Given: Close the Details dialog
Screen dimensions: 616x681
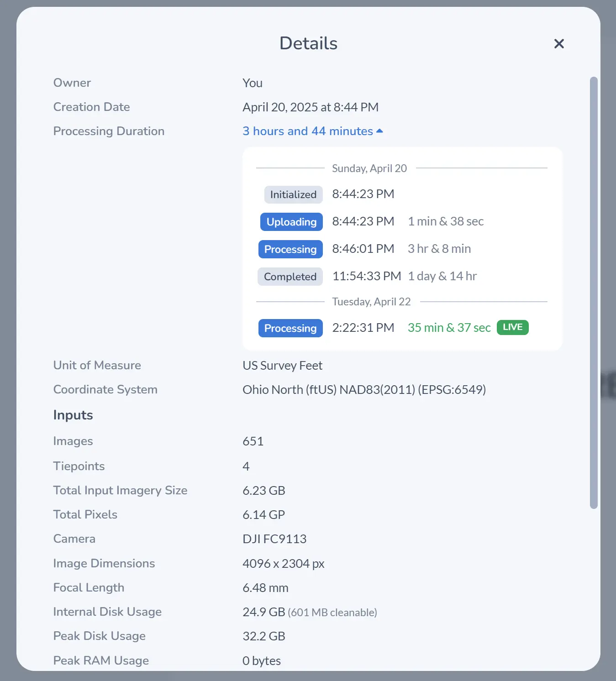Looking at the screenshot, I should pyautogui.click(x=559, y=44).
